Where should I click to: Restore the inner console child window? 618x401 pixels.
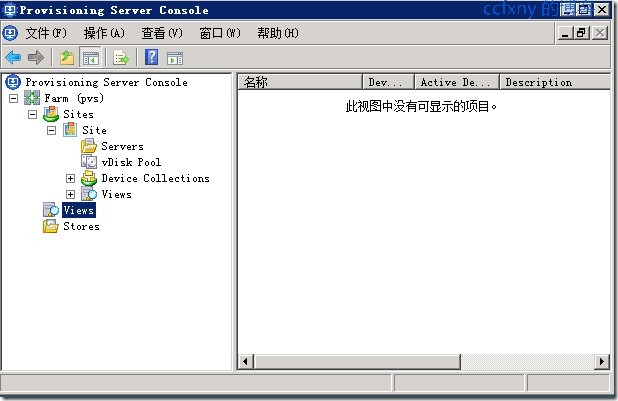[x=582, y=33]
